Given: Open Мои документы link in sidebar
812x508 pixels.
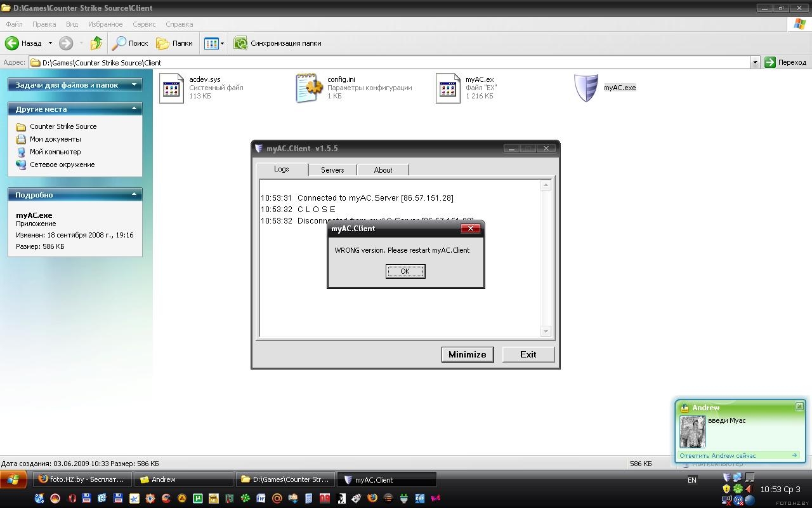Looking at the screenshot, I should (x=55, y=139).
